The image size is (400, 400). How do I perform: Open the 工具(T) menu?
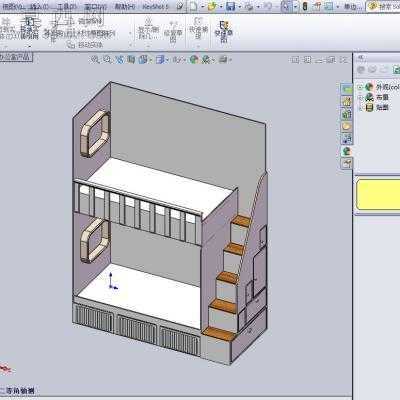(66, 6)
